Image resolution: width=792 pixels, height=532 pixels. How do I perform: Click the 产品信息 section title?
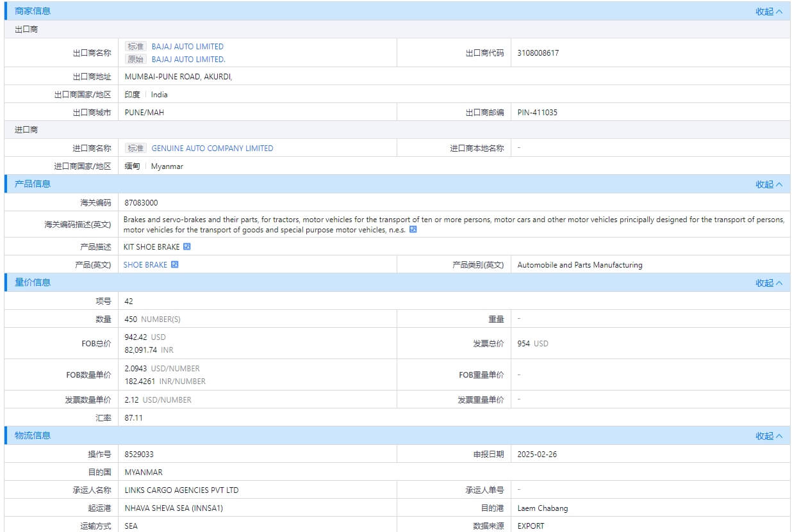pyautogui.click(x=33, y=184)
